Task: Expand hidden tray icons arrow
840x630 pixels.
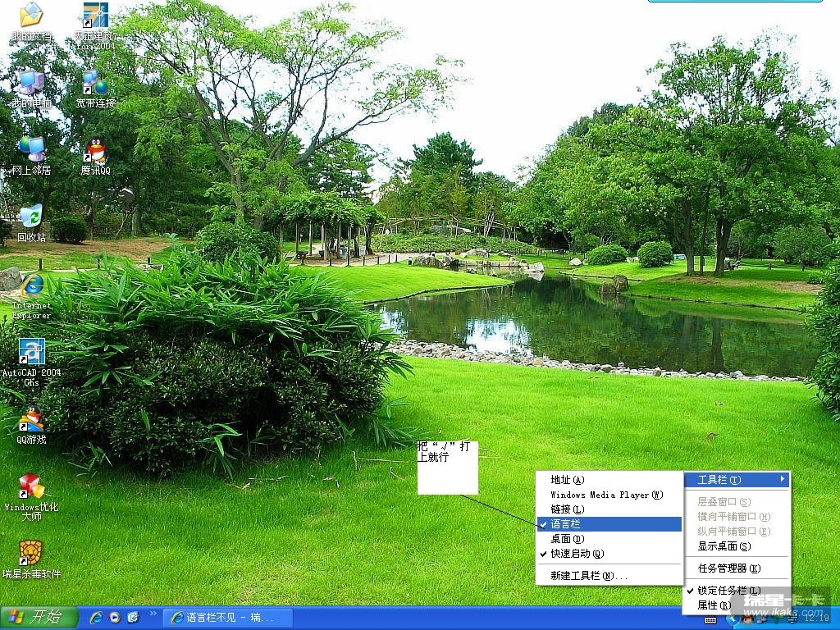Action: pyautogui.click(x=733, y=619)
